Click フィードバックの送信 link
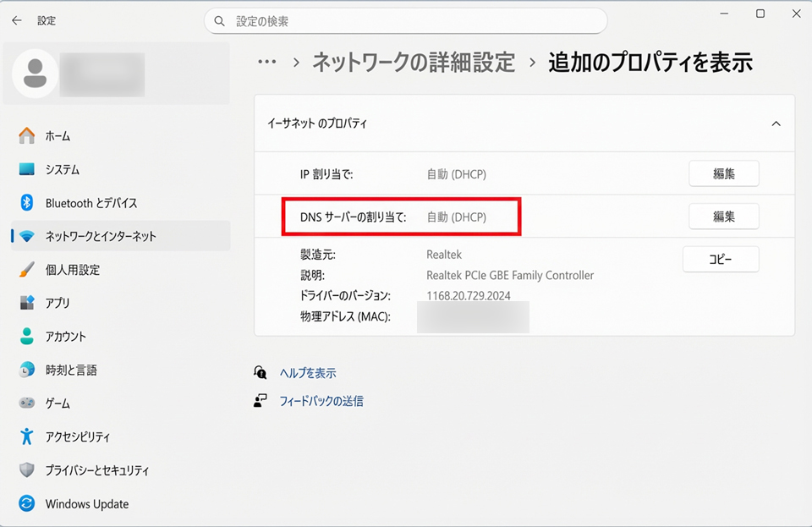 click(x=321, y=401)
